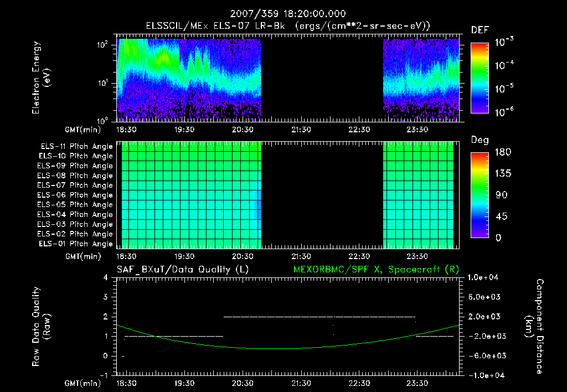The height and width of the screenshot is (392, 567).
Task: Select the ELS-09 Pitch Angle label
Action: (75, 166)
